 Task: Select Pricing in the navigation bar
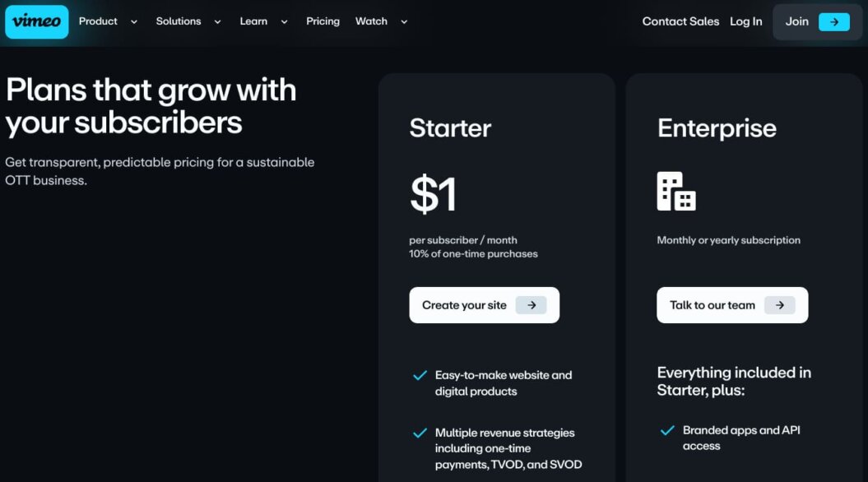(323, 21)
